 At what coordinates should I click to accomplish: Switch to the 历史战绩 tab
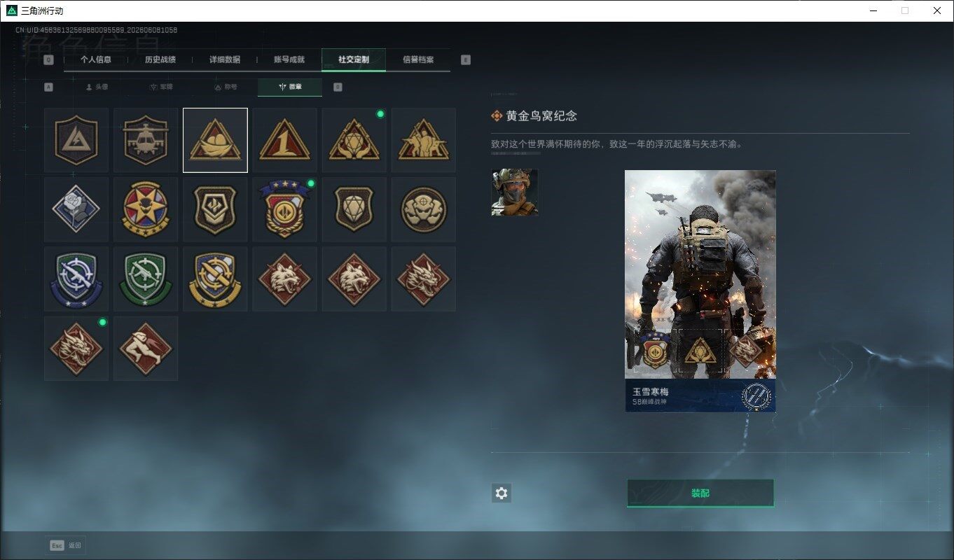pyautogui.click(x=160, y=60)
